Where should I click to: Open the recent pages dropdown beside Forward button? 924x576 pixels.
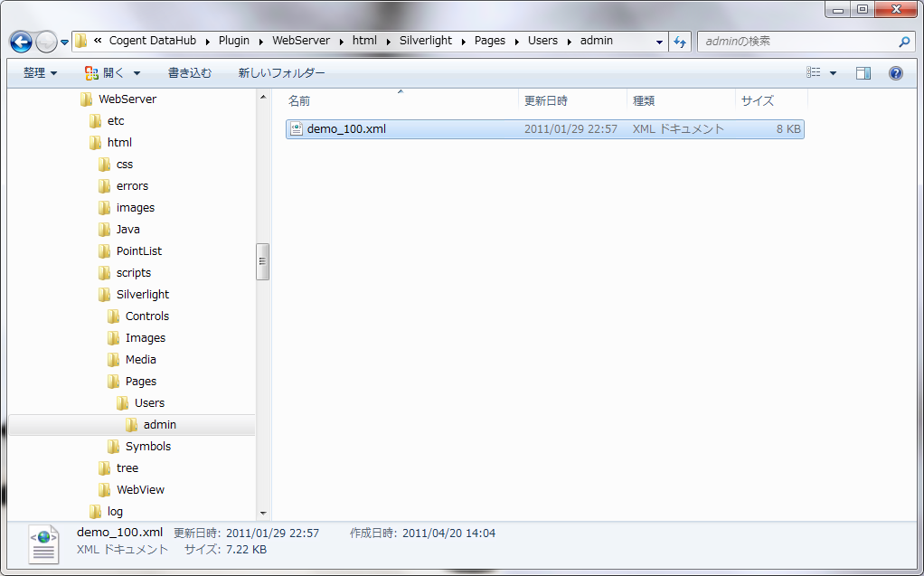[x=64, y=42]
